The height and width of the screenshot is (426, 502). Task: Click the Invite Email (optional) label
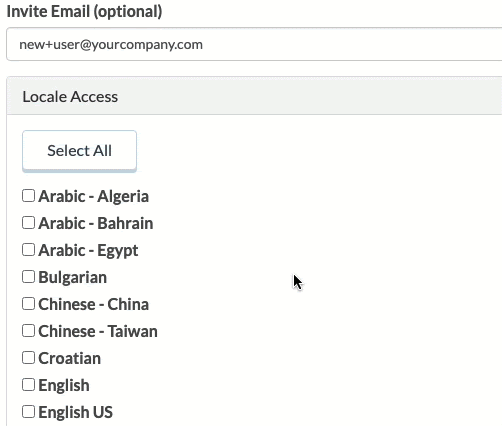tap(84, 12)
